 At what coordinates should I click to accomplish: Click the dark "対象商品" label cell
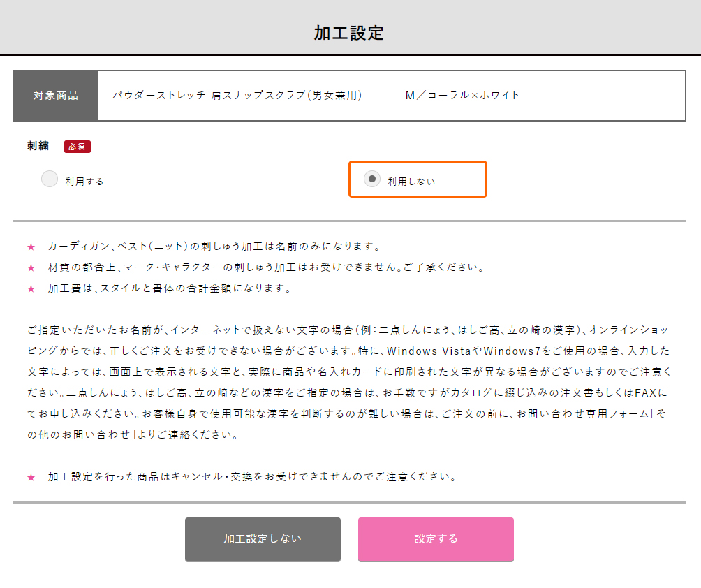(56, 96)
